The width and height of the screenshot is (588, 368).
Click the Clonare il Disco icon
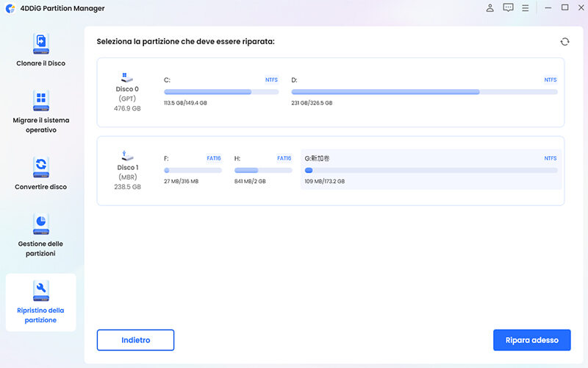40,43
